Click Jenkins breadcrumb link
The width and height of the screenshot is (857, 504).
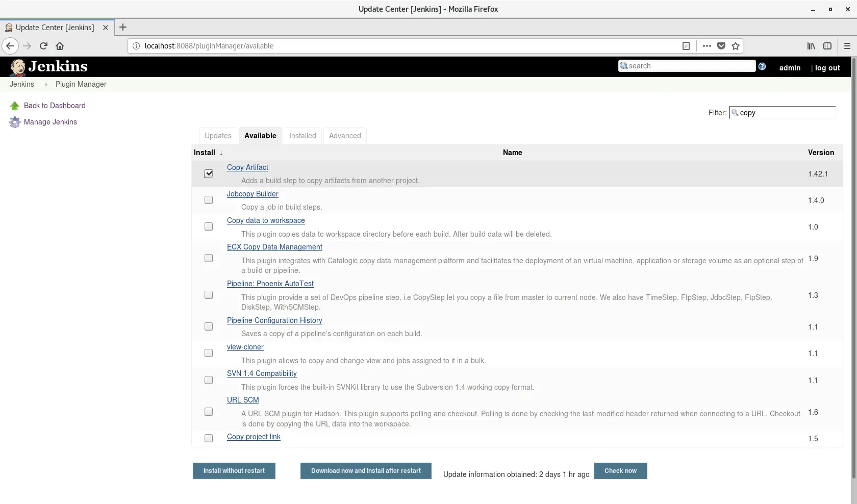pyautogui.click(x=22, y=84)
